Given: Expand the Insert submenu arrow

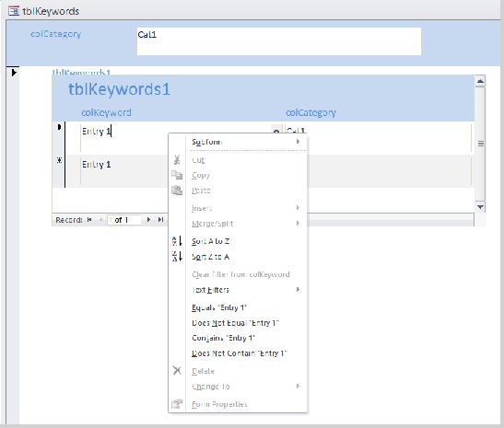Looking at the screenshot, I should (x=298, y=208).
